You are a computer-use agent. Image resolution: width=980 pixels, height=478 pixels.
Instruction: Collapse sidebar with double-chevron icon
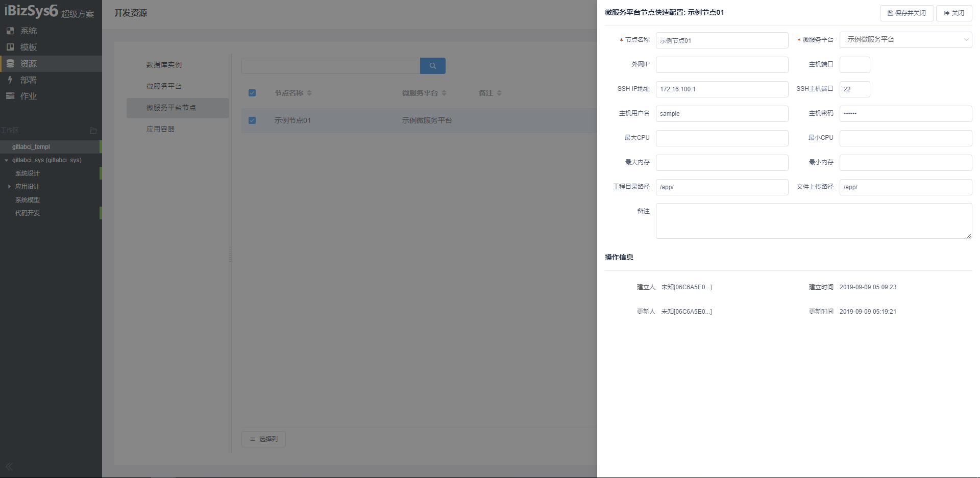[x=9, y=466]
